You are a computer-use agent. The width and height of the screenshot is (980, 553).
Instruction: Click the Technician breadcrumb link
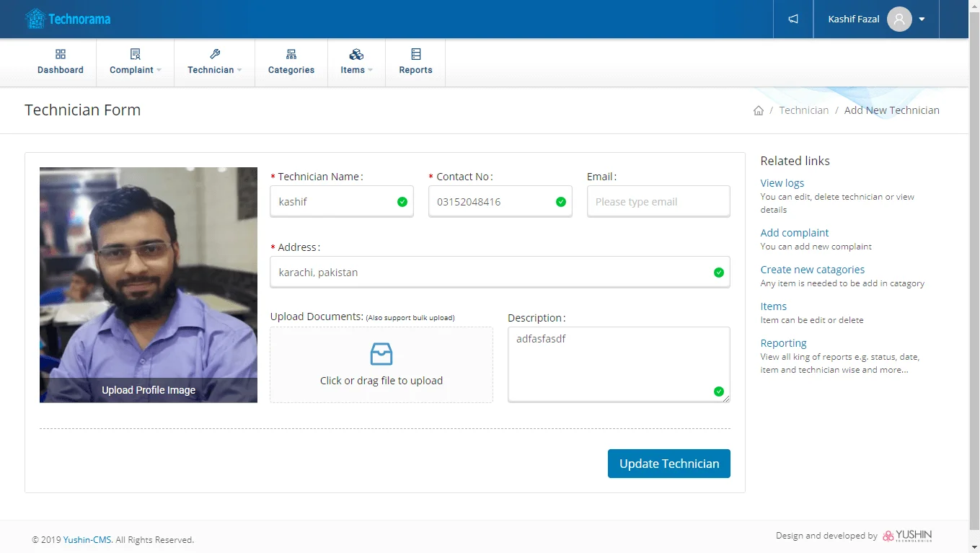click(x=803, y=110)
